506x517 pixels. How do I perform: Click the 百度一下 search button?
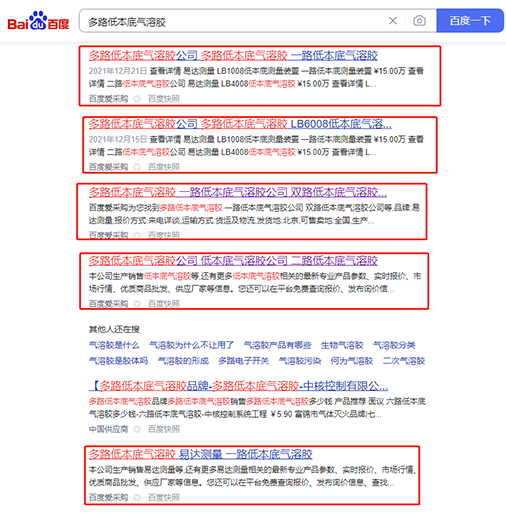(470, 21)
